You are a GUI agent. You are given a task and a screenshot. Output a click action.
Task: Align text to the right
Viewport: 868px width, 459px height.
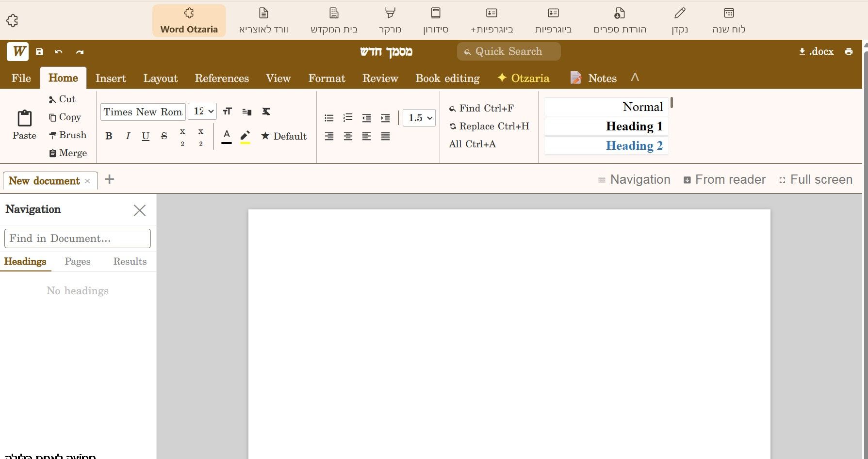pos(329,136)
